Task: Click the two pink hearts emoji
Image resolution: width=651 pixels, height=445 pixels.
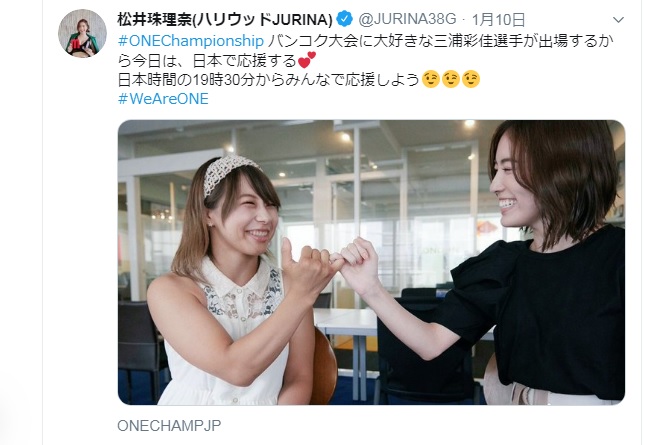Action: [x=307, y=60]
